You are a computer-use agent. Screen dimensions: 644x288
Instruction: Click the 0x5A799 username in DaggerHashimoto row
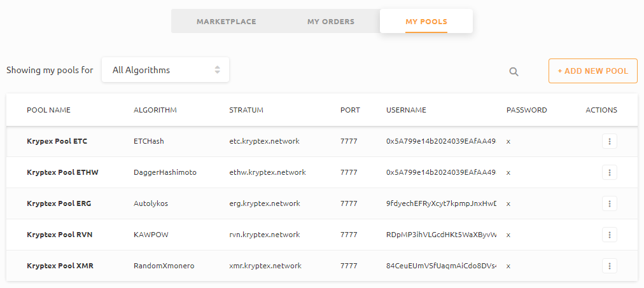coord(442,172)
